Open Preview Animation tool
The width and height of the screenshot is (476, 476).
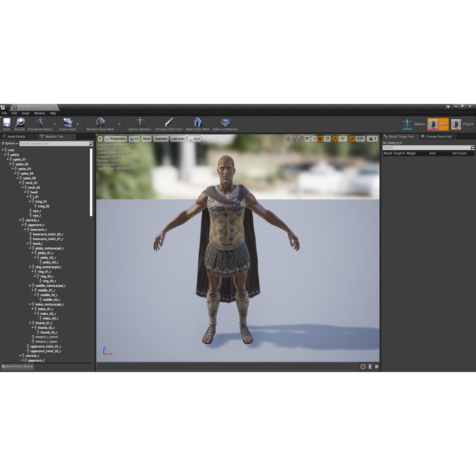pos(40,124)
